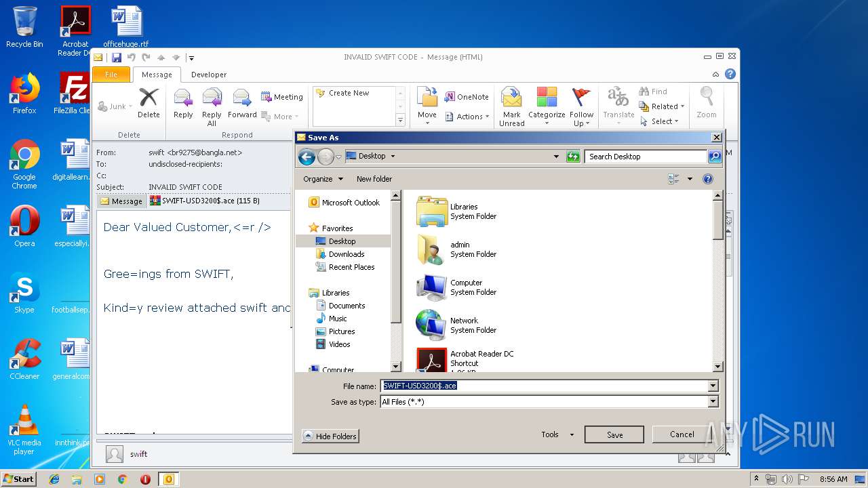Click the Message tab above email body
Viewport: 868px width, 488px height.
[121, 201]
